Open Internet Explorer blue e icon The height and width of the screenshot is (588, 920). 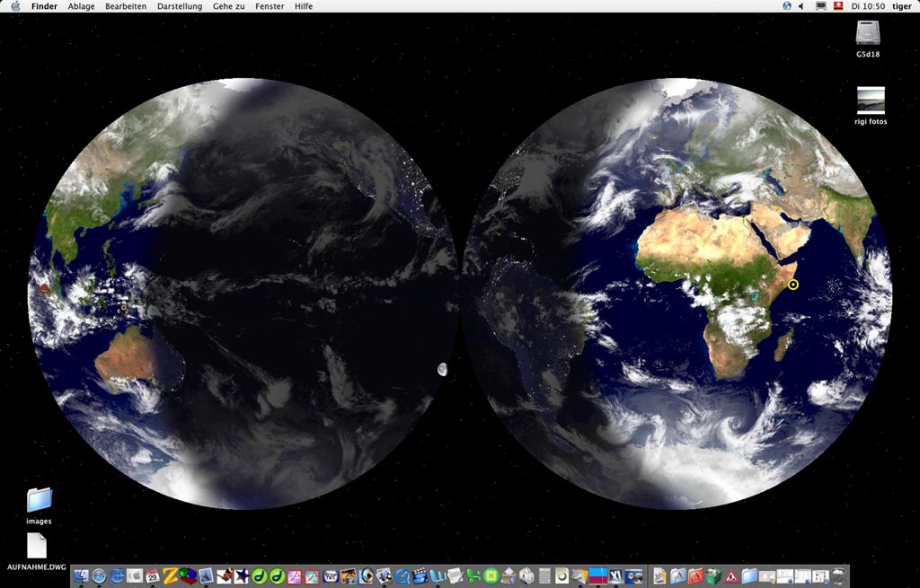pos(117,575)
